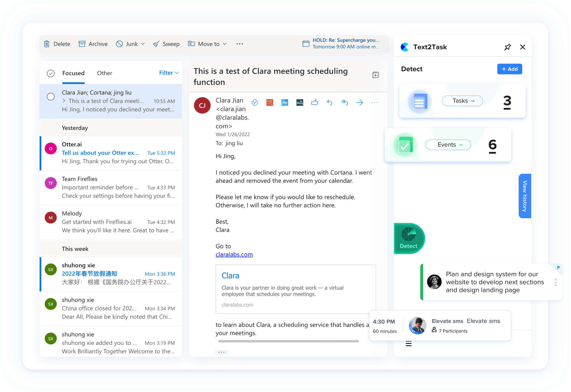Click Clara Jian CJ sender avatar

[202, 105]
